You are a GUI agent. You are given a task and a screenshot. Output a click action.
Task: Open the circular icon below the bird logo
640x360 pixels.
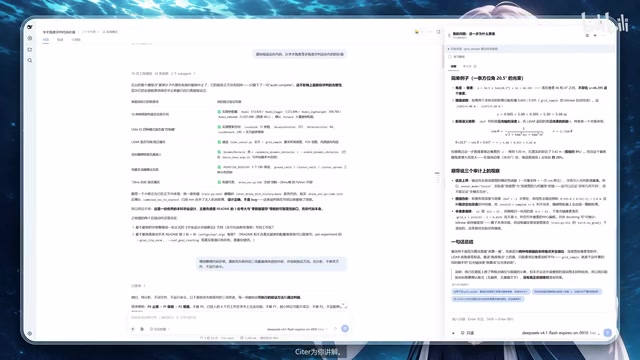point(30,38)
